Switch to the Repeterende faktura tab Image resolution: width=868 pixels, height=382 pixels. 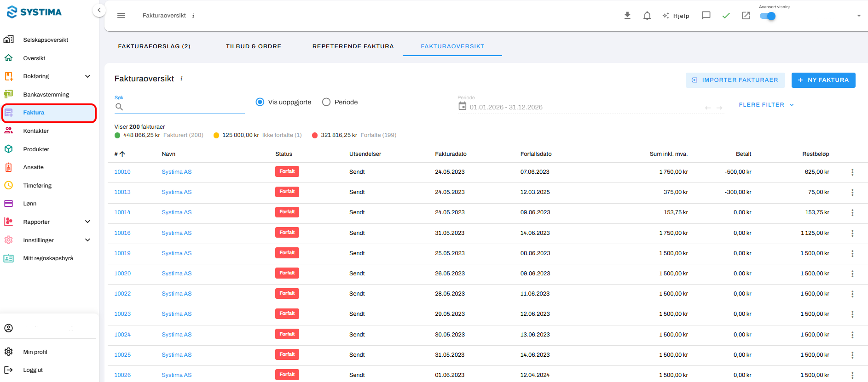pos(353,46)
